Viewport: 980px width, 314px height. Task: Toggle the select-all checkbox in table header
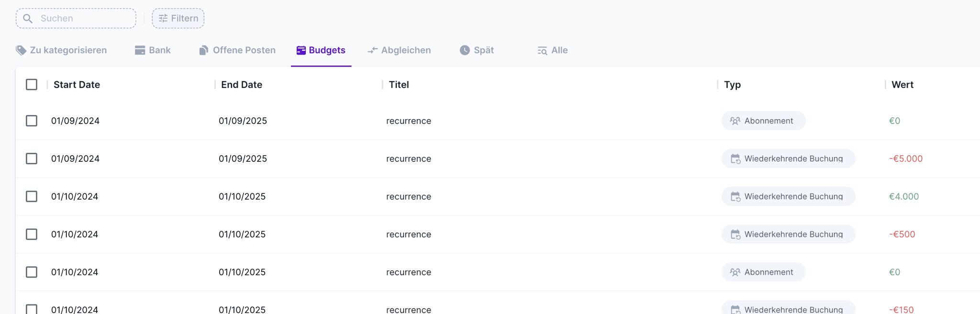pos(32,85)
